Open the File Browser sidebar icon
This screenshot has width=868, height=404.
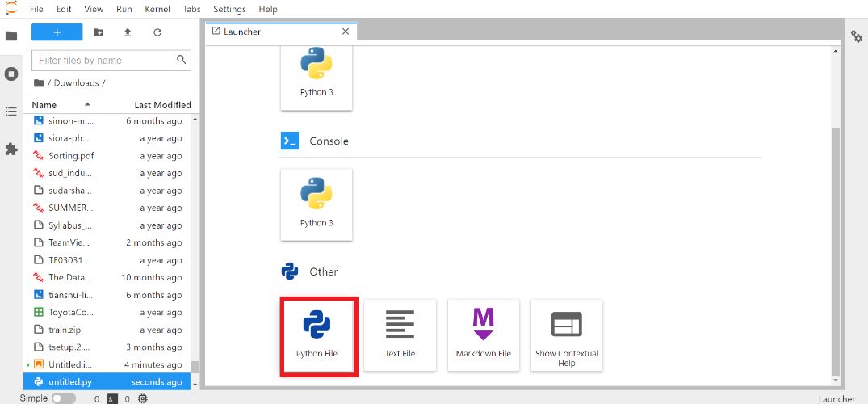click(x=11, y=36)
